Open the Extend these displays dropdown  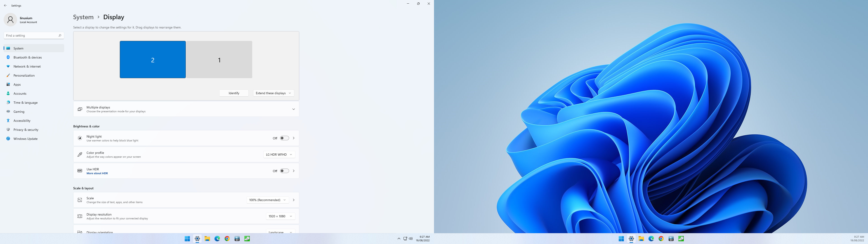(x=274, y=93)
